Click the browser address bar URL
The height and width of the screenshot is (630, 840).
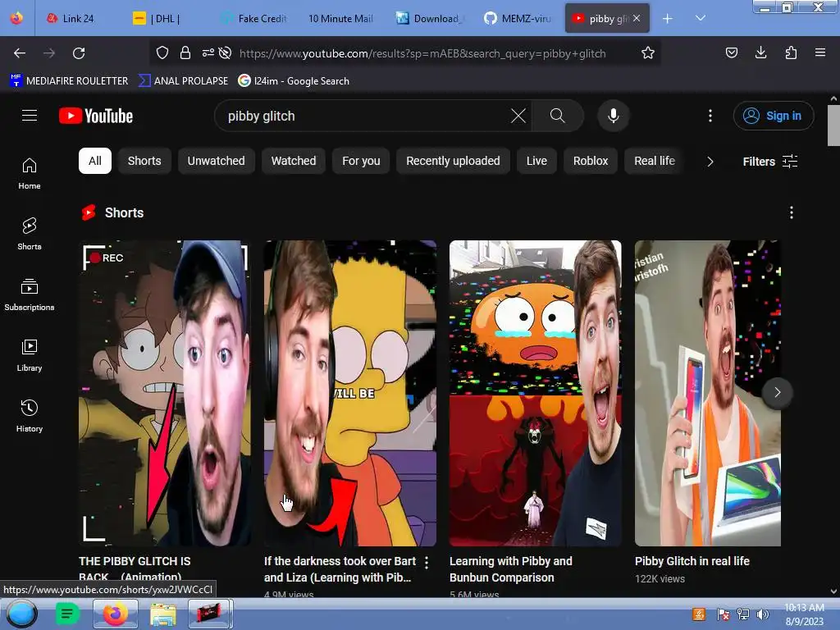(x=422, y=53)
